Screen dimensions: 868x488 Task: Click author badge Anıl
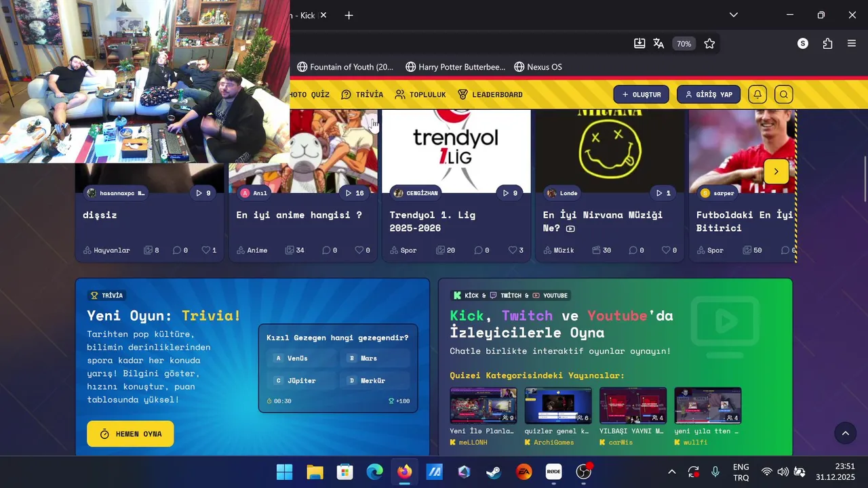click(254, 193)
